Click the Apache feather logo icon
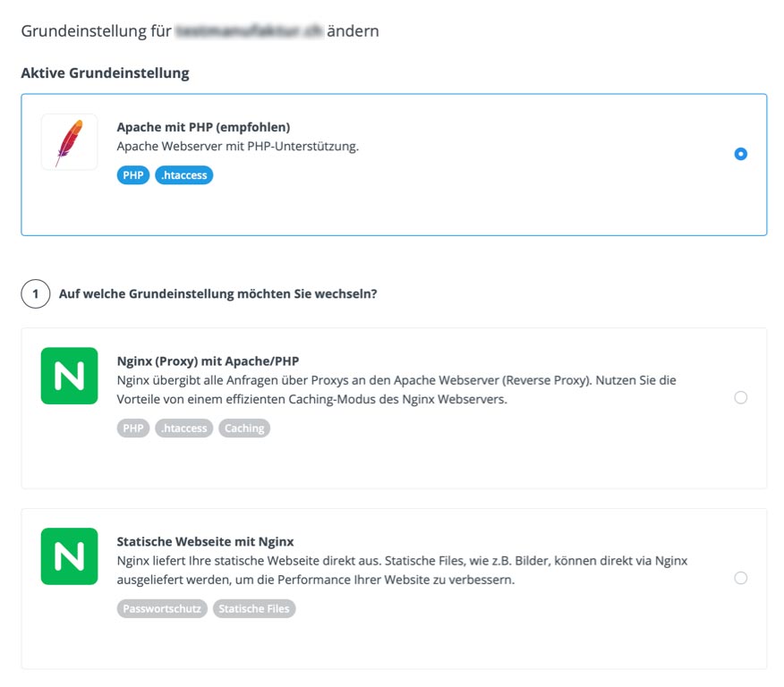784x687 pixels. coord(70,142)
